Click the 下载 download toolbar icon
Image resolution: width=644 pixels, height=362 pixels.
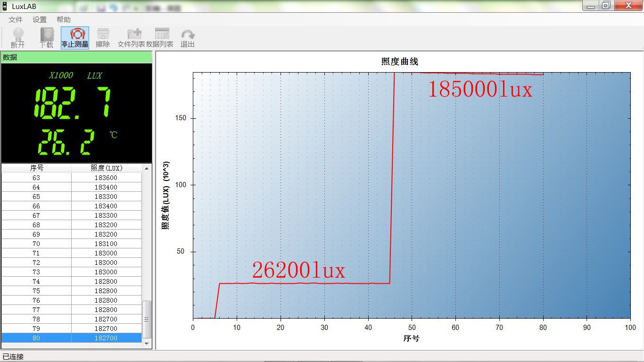tap(46, 38)
